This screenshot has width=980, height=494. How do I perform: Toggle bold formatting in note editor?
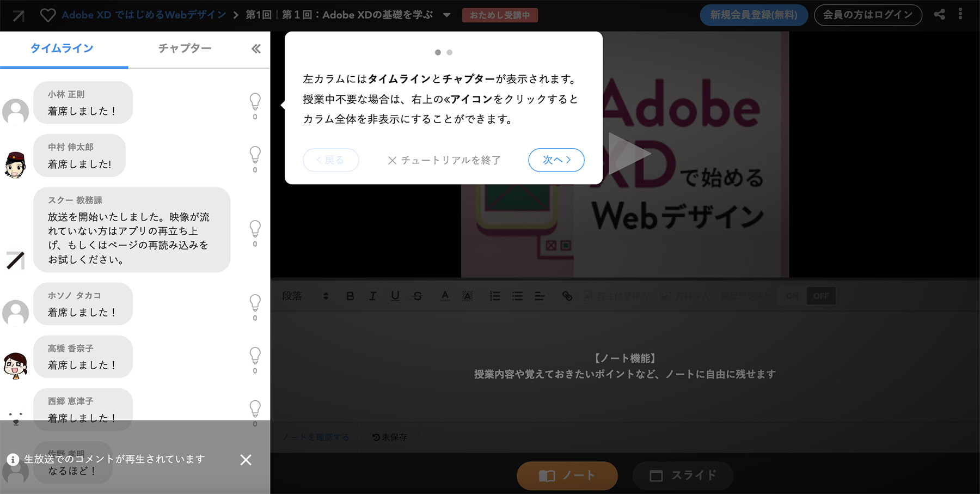tap(350, 296)
